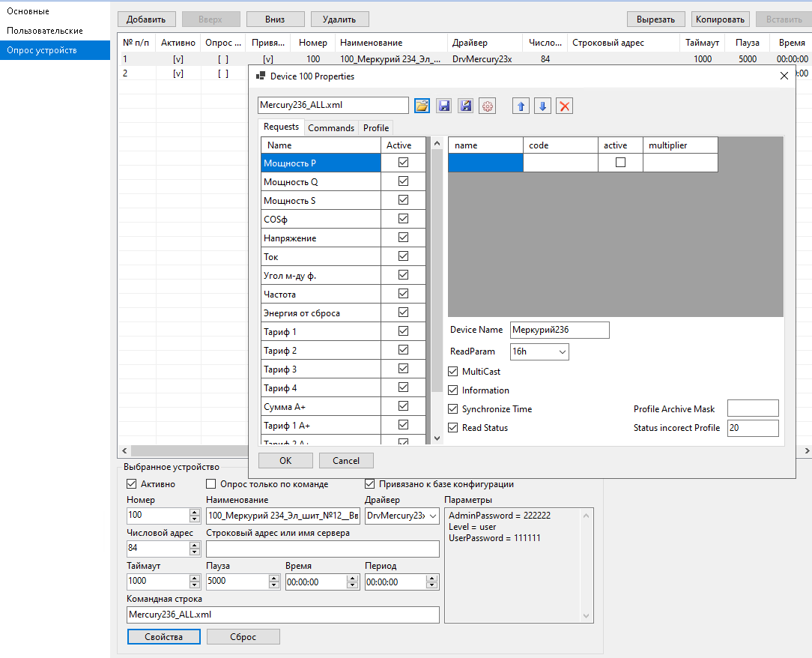
Task: Click left arrow of device table horizontal scrollbar
Action: click(x=124, y=450)
